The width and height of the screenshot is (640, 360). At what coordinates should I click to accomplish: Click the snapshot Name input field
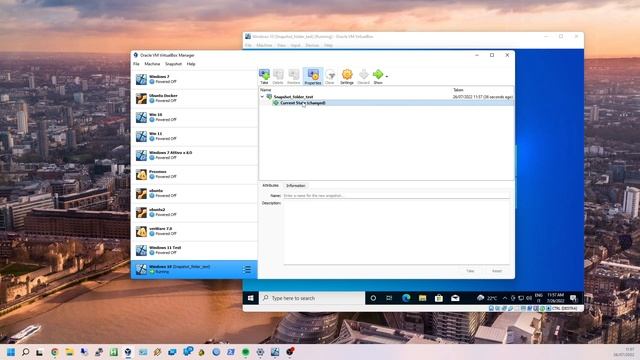[396, 196]
